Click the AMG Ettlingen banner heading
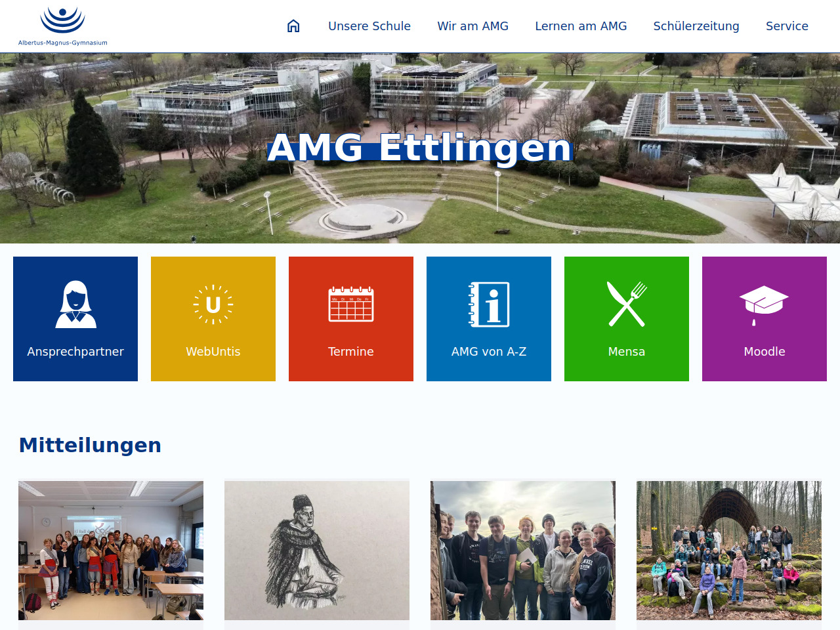 [x=420, y=148]
